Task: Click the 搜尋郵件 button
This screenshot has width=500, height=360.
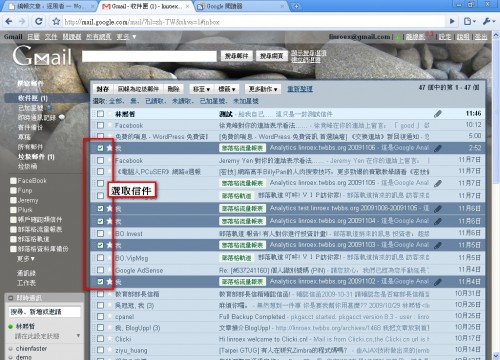Action: (x=236, y=56)
